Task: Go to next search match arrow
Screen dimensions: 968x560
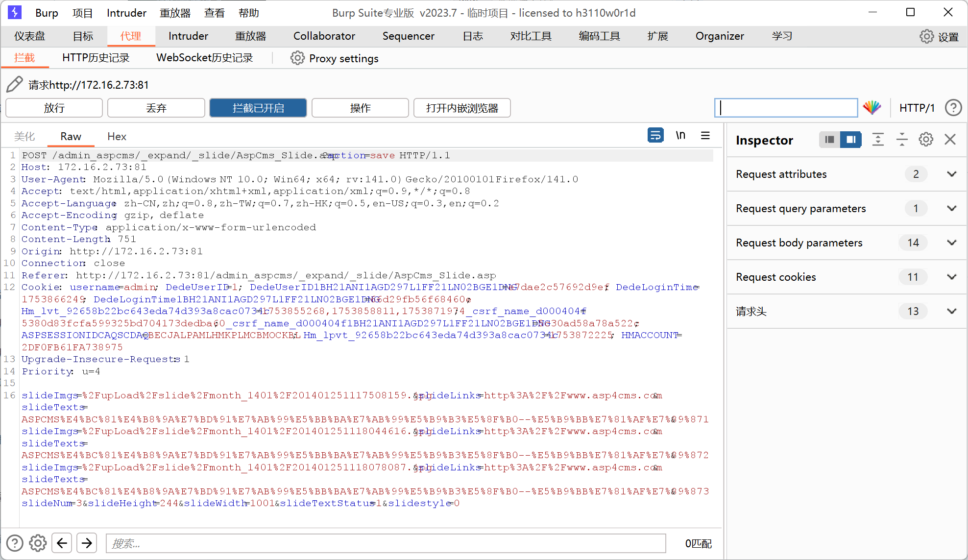Action: pyautogui.click(x=87, y=543)
